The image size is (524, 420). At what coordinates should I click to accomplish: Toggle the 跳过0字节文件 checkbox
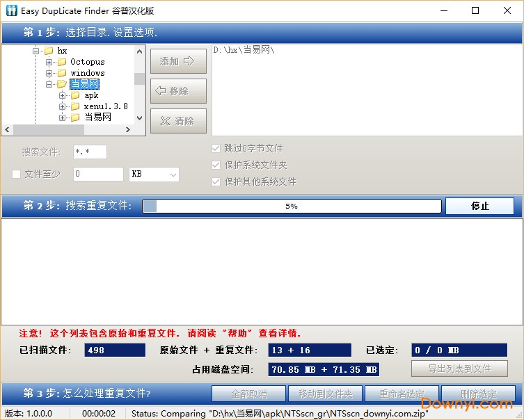pyautogui.click(x=216, y=149)
